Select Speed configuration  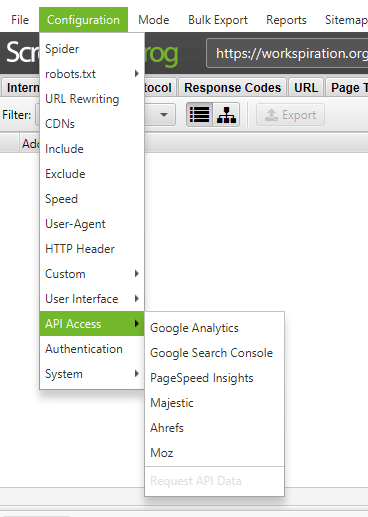[x=92, y=199]
